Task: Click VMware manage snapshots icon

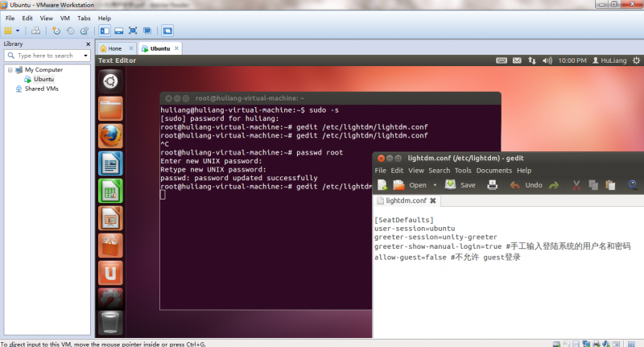Action: [85, 31]
